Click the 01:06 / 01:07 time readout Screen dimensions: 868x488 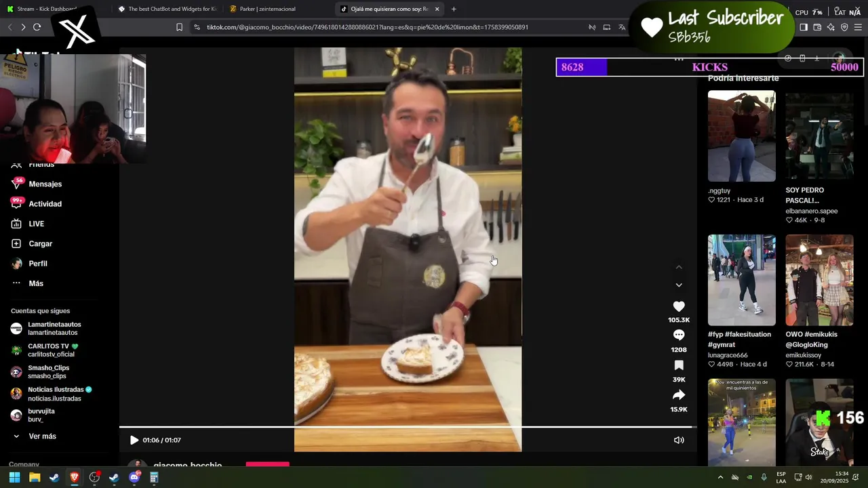click(161, 440)
